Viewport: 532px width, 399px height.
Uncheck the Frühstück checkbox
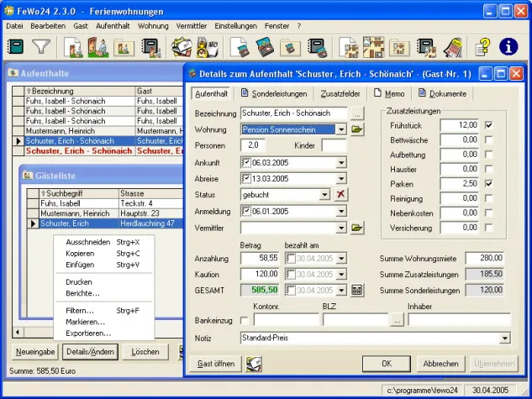(x=488, y=125)
